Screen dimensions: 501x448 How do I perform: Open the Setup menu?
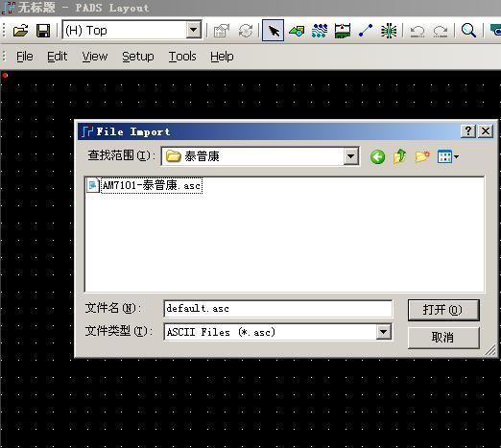(x=138, y=57)
